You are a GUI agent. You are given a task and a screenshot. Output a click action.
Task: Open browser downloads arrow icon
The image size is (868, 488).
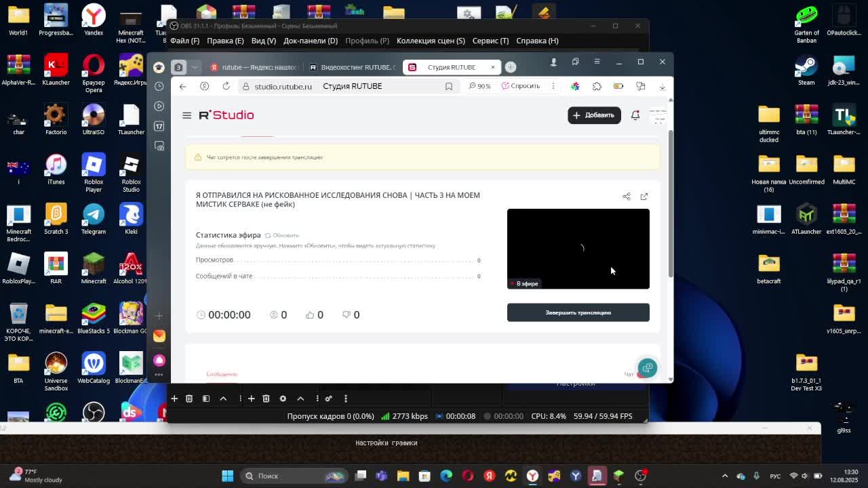point(662,86)
